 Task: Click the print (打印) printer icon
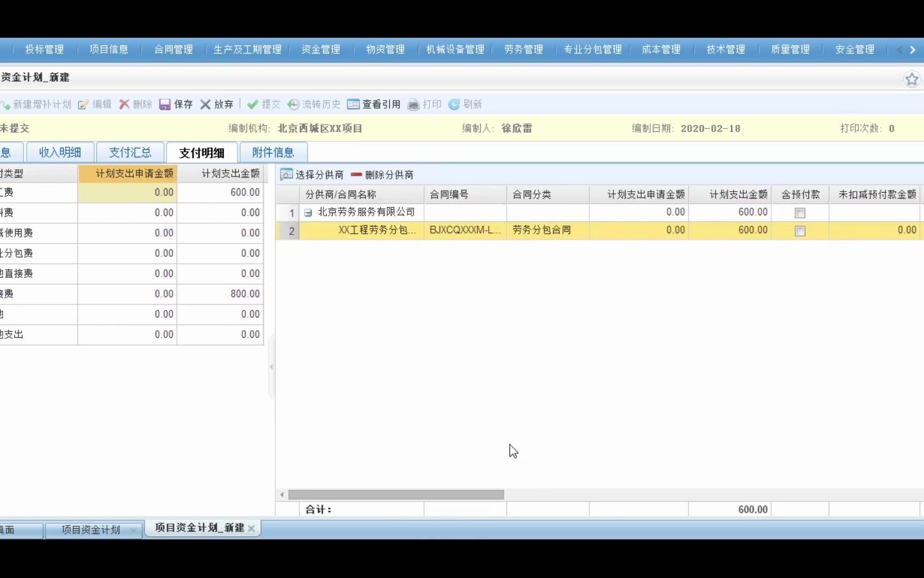point(413,104)
